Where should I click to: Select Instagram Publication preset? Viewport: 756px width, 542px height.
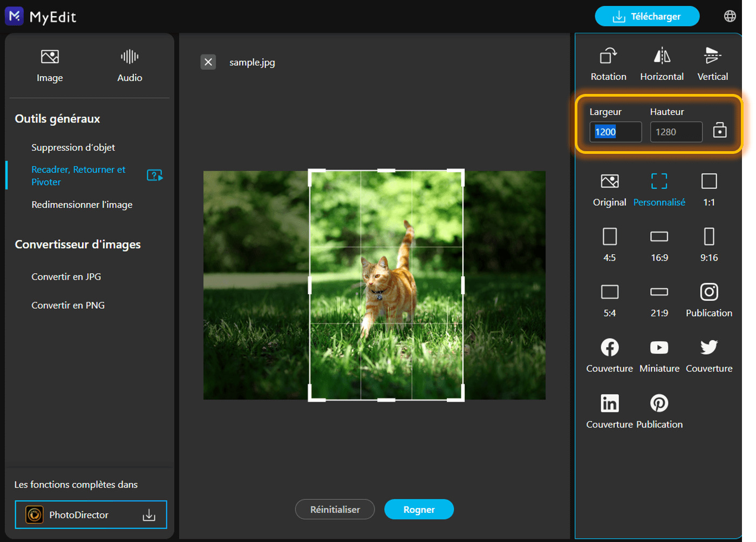709,301
